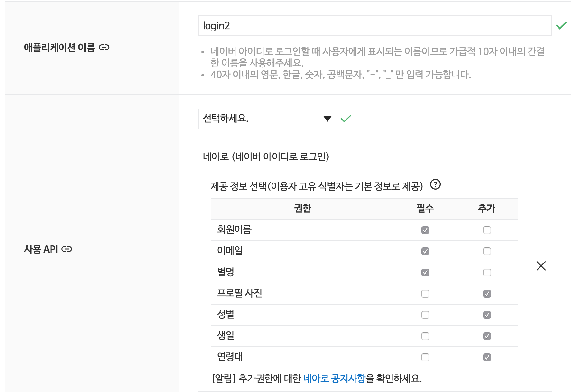The height and width of the screenshot is (392, 581).
Task: Click link icon beside 애플리케이션 이름 label
Action: click(x=104, y=48)
